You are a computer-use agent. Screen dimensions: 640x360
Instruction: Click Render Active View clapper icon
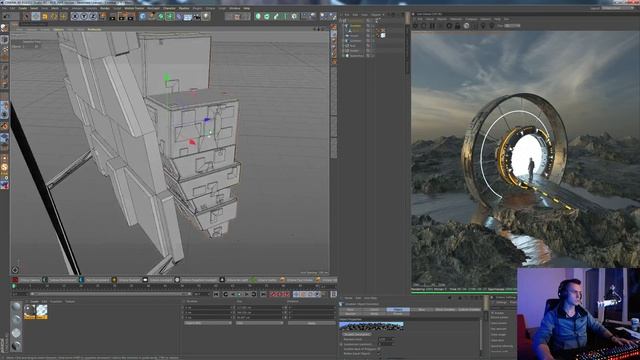(113, 16)
